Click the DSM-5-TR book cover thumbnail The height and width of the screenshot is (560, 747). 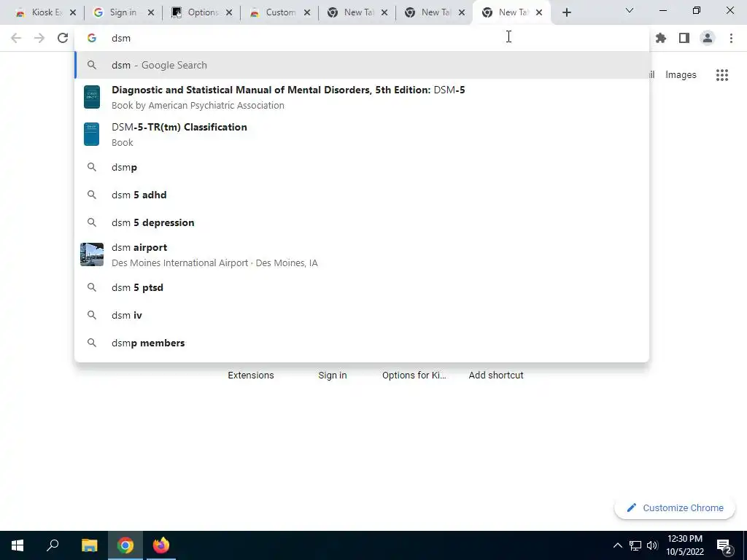pyautogui.click(x=92, y=134)
